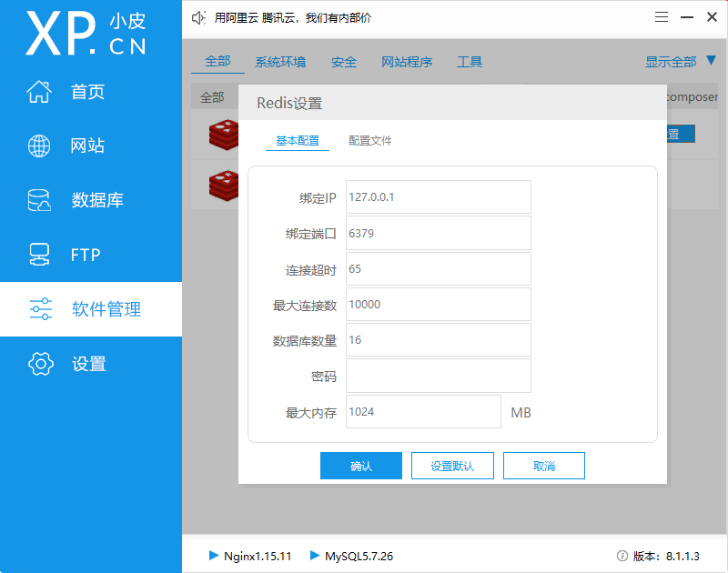
Task: Click the sliders icon for 软件管理
Action: click(x=41, y=309)
